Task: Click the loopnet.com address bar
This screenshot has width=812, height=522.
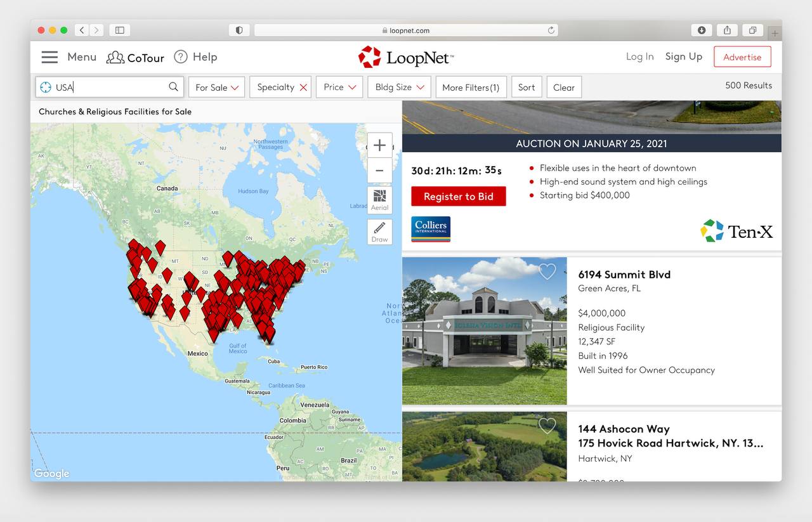Action: [x=406, y=30]
